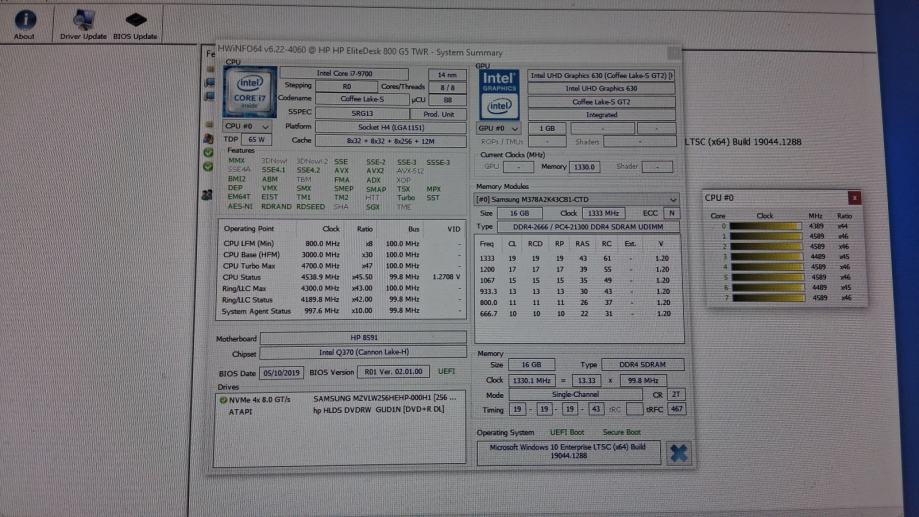Click the Microsoft Windows 10 Enterprise LTSC field
The image size is (919, 517).
click(x=568, y=451)
